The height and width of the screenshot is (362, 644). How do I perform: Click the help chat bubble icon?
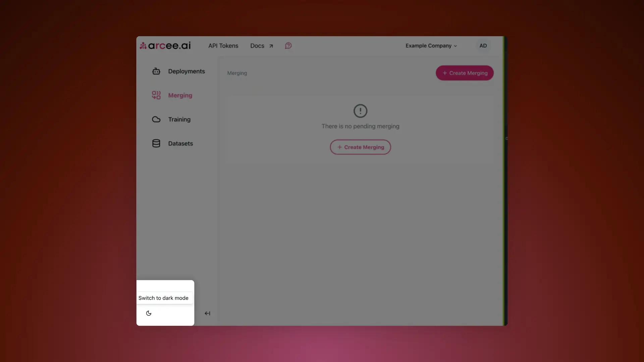pyautogui.click(x=288, y=46)
